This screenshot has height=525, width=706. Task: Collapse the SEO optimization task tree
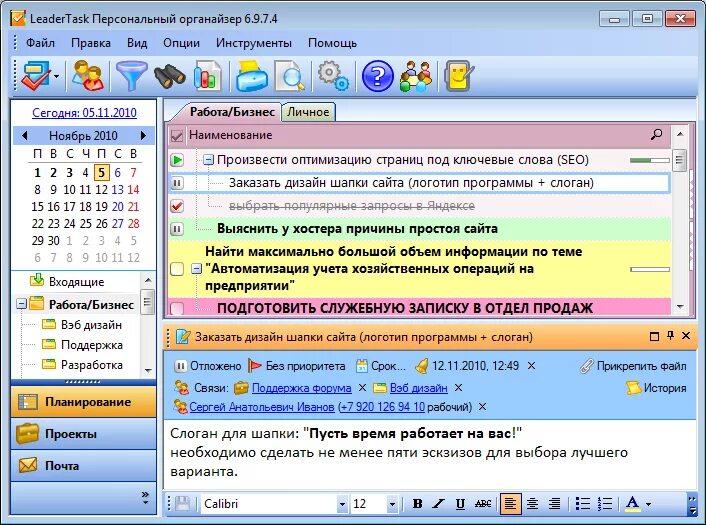[208, 160]
